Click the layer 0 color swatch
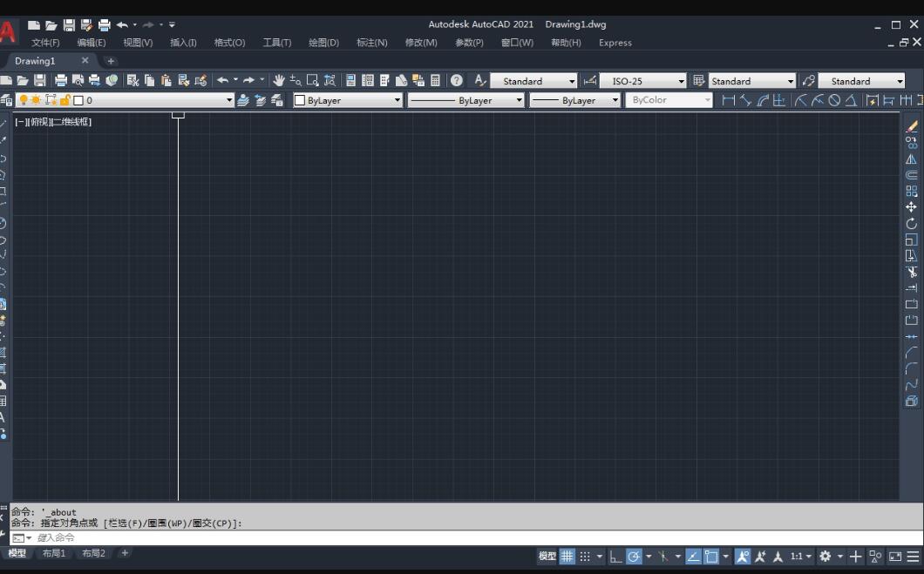Screen dimensions: 924x574 78,100
